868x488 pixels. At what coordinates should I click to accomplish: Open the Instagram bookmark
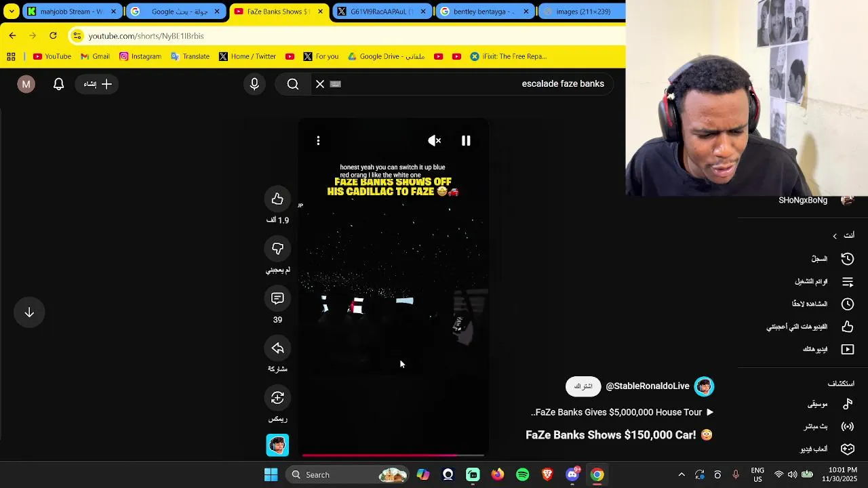(140, 56)
